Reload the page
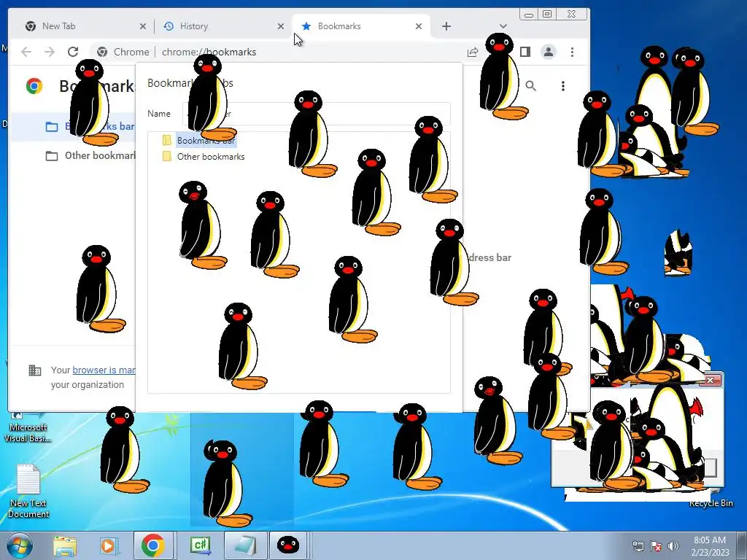Image resolution: width=747 pixels, height=560 pixels. [73, 52]
